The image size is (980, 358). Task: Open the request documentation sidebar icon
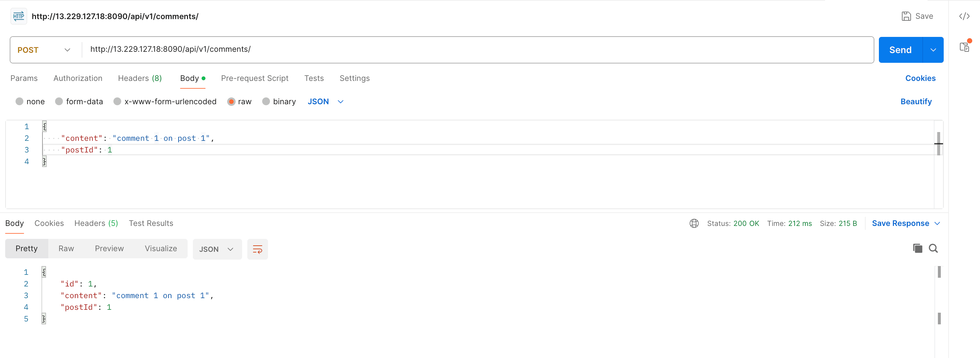pos(964,47)
